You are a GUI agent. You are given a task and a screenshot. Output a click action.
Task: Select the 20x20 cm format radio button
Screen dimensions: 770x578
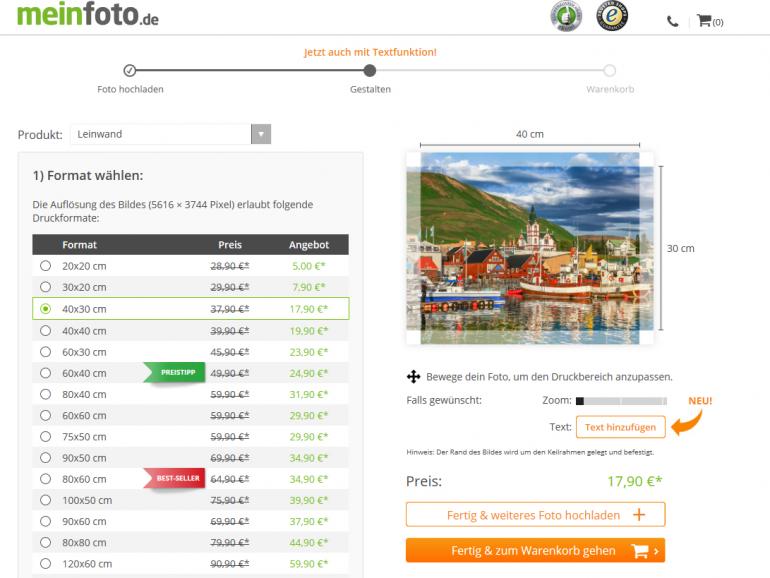tap(45, 266)
